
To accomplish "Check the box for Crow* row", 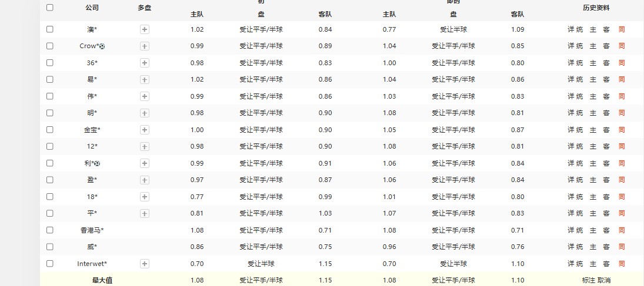I will (x=49, y=46).
